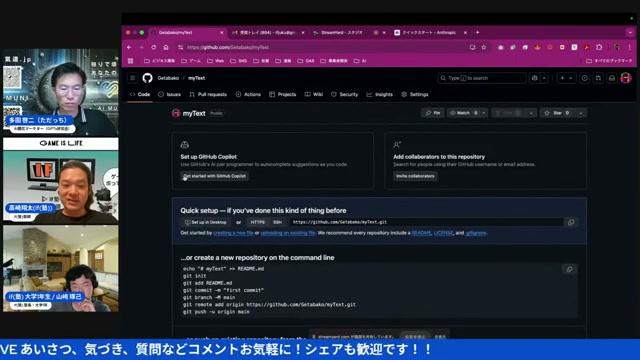Expand the Fork options dropdown arrow

click(x=531, y=113)
